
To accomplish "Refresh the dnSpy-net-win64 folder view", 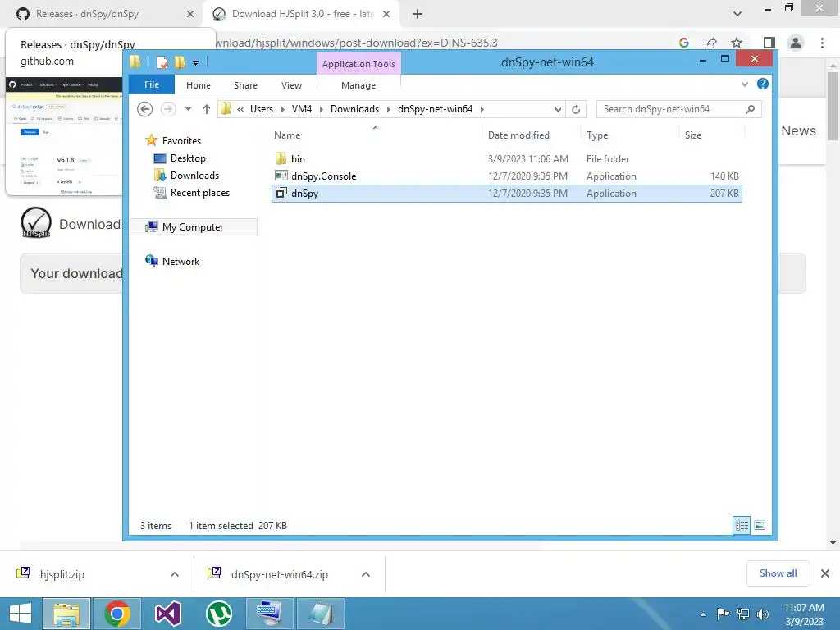I will (x=576, y=109).
